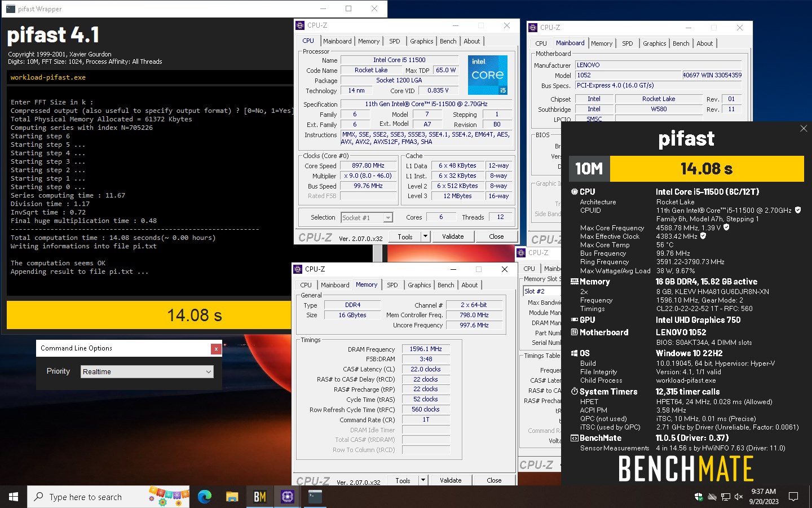
Task: Open the CPU tab in Mainboard window
Action: [541, 43]
